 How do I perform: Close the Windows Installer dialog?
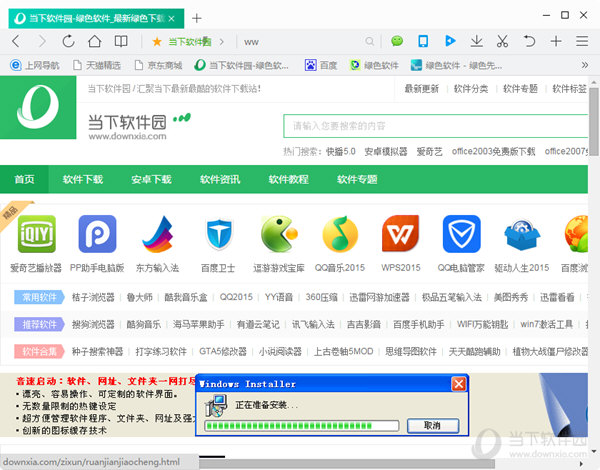[458, 384]
